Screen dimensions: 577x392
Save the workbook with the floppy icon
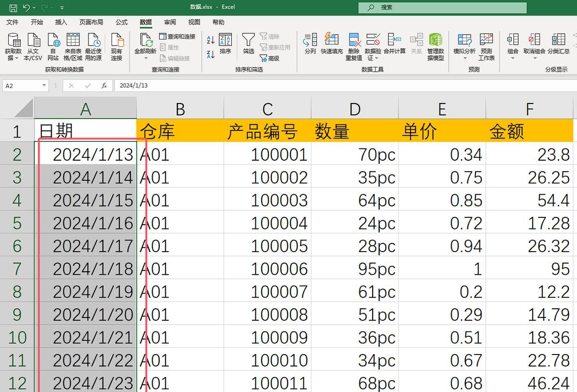[x=13, y=8]
